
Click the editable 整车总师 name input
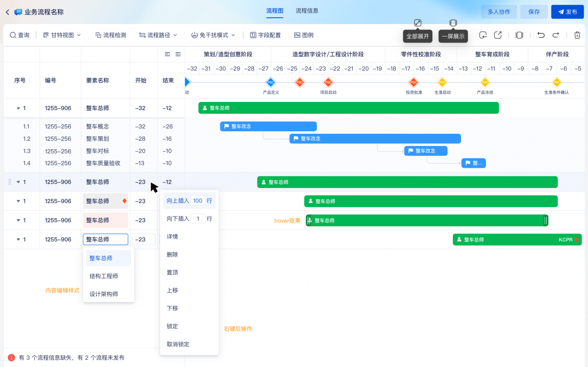105,240
